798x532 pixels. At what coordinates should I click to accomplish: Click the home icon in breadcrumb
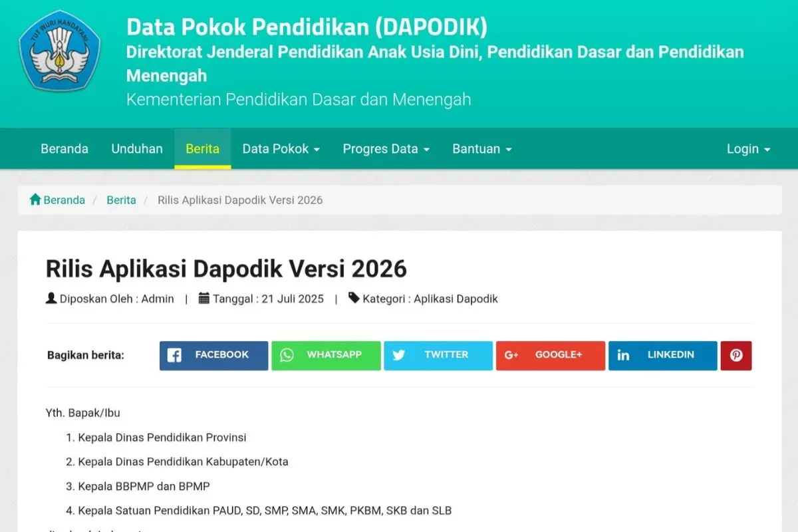pyautogui.click(x=35, y=199)
